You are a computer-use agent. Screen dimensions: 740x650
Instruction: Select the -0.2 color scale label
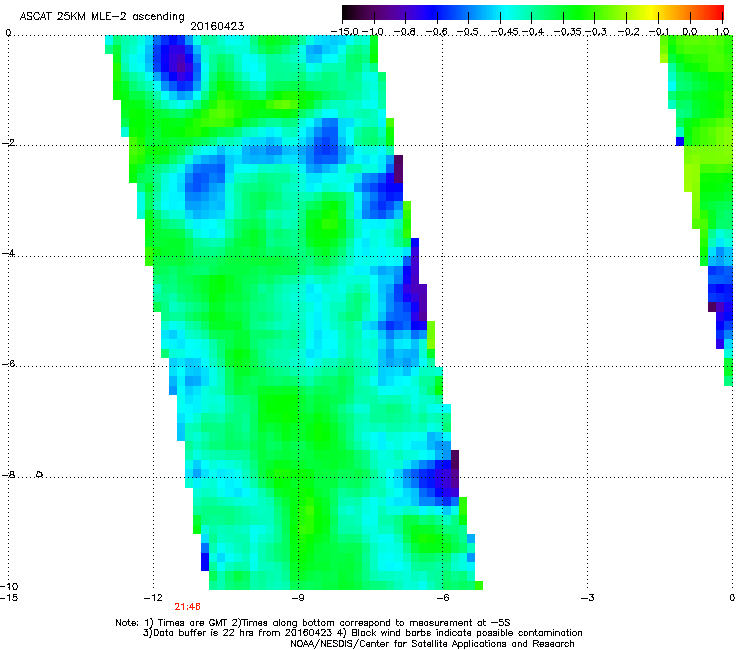pyautogui.click(x=628, y=32)
